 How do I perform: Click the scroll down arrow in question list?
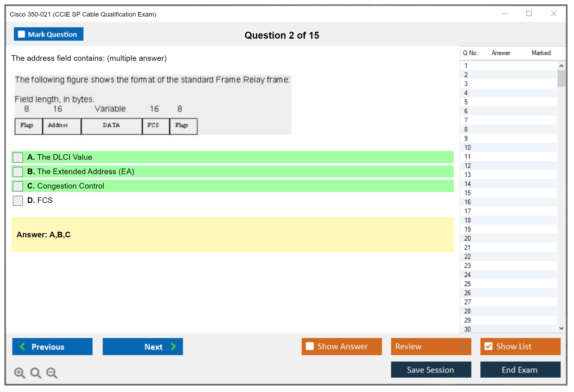tap(561, 328)
